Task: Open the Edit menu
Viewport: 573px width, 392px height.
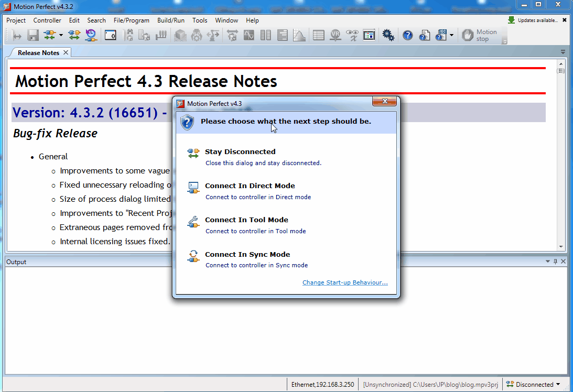Action: [x=74, y=20]
